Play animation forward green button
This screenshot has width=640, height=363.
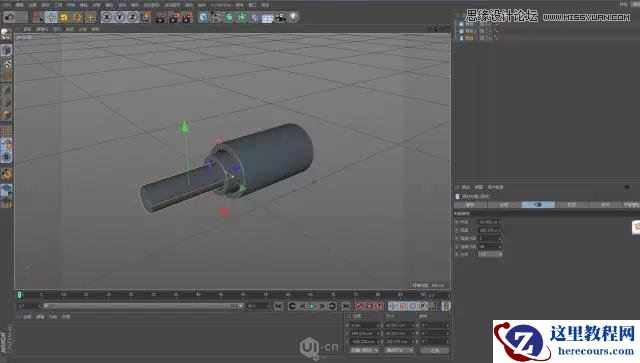(312, 306)
